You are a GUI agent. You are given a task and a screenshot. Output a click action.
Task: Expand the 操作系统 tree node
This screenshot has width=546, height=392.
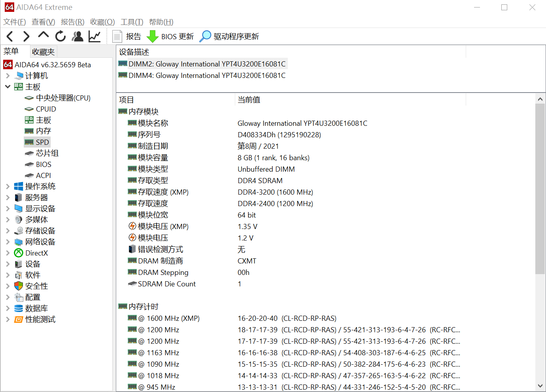[x=8, y=186]
